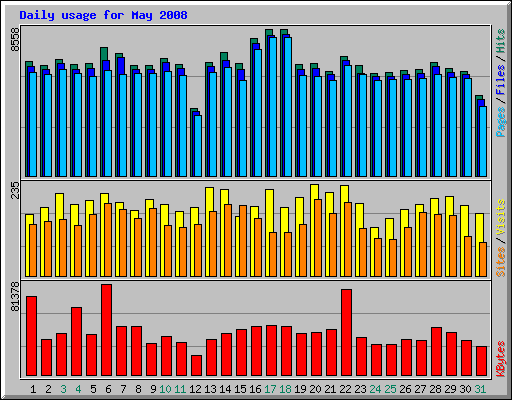Select green day 11 label
The image size is (512, 400).
180,389
